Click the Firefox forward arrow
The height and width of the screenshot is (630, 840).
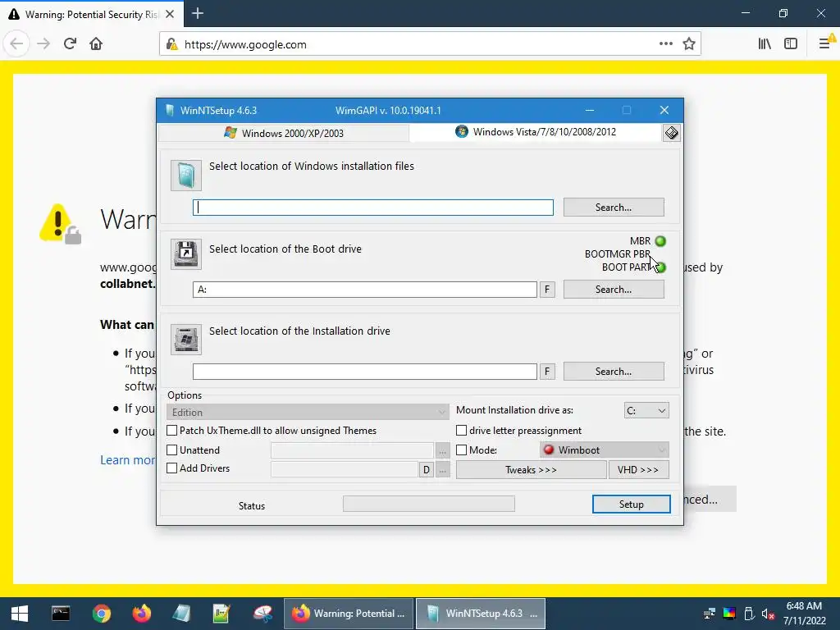coord(43,43)
